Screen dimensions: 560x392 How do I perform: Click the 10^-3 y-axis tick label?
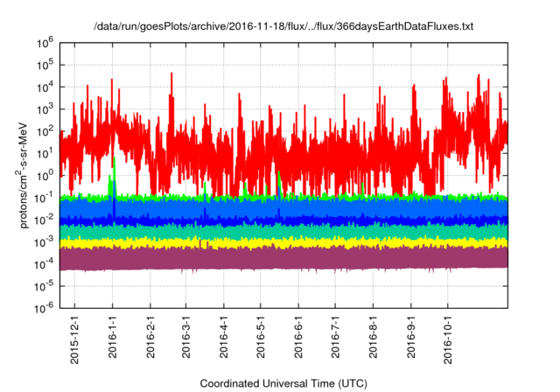[x=44, y=242]
